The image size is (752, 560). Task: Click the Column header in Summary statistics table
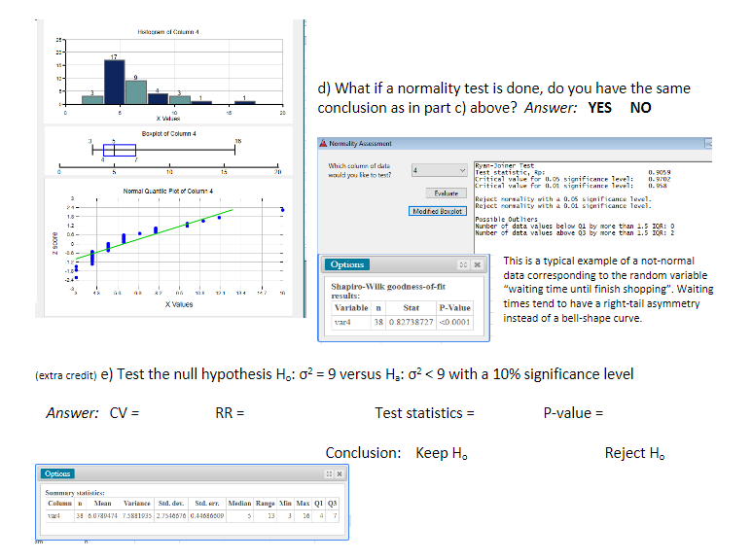coord(59,504)
